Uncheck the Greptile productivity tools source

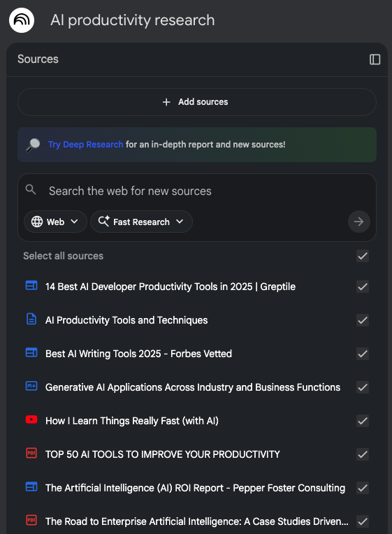coord(363,287)
